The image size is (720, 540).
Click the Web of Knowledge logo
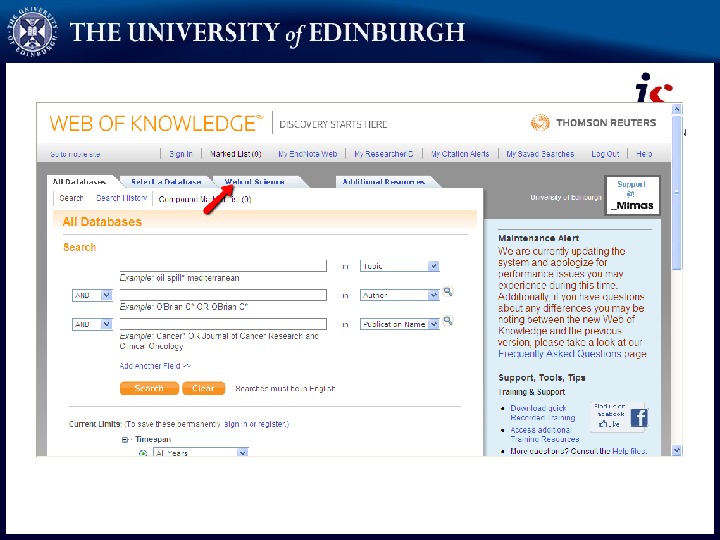coord(157,123)
